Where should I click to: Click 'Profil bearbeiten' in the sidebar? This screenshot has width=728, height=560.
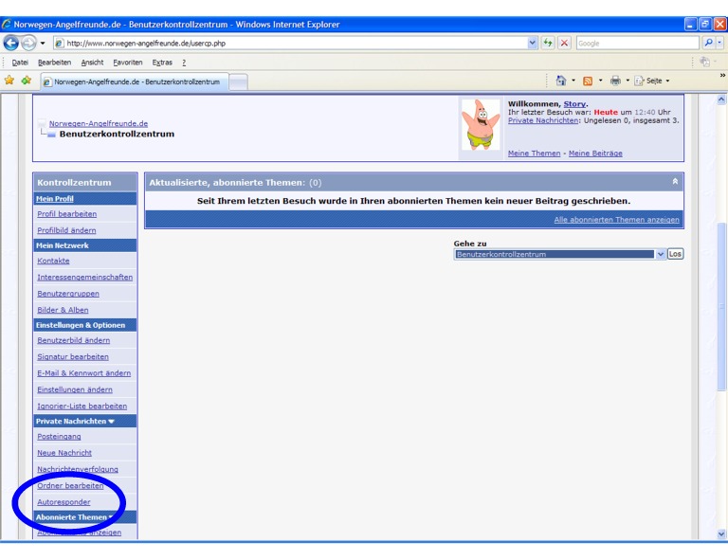click(x=66, y=214)
